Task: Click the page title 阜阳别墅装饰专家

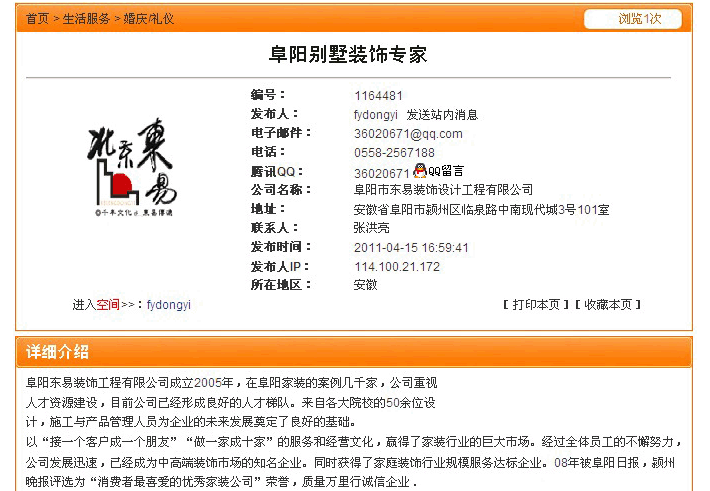Action: point(348,54)
